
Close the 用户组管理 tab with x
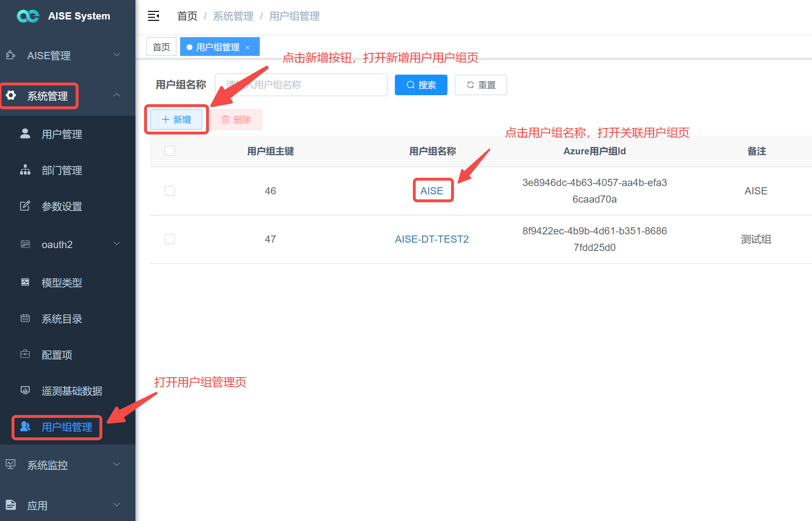point(247,47)
